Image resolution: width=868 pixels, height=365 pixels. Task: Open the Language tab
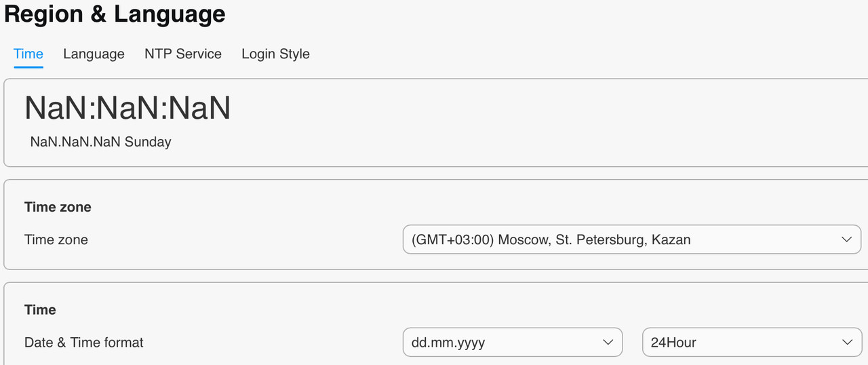click(94, 54)
